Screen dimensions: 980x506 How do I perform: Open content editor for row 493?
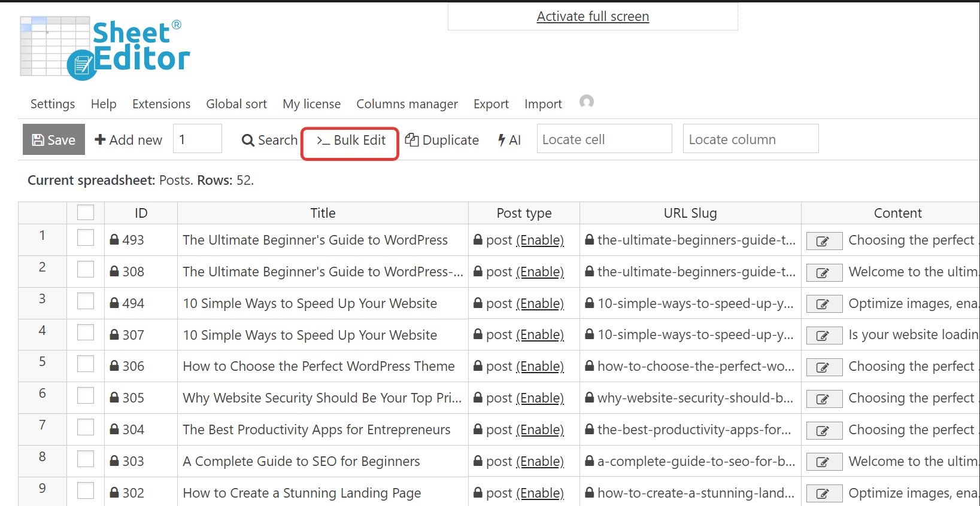824,241
